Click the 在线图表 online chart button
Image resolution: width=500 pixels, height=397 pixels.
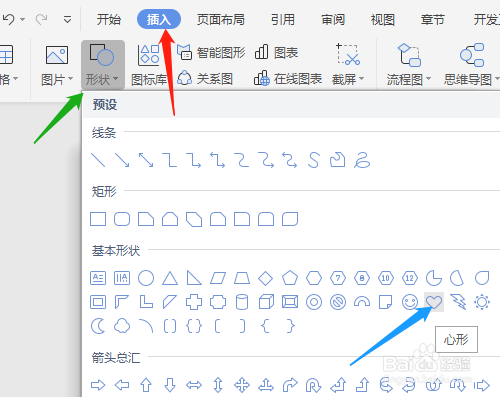pos(288,79)
